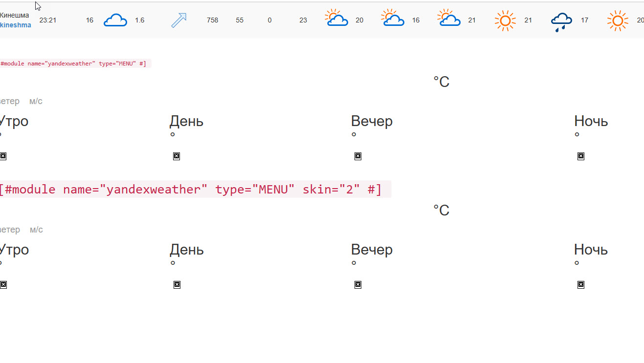Click the time 23:21 in weather row
Image resolution: width=644 pixels, height=363 pixels.
48,21
